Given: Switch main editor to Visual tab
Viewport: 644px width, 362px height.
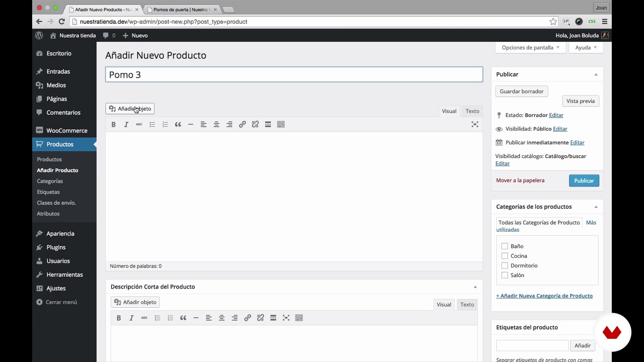Looking at the screenshot, I should click(449, 111).
